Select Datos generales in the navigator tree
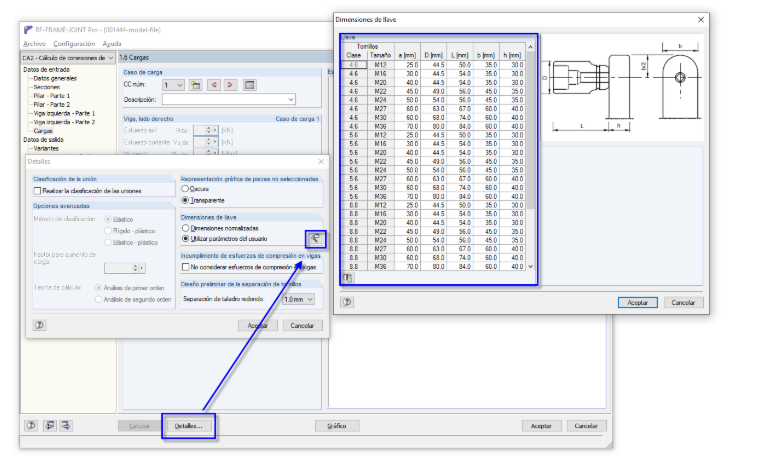Viewport: 760px width, 456px height. (55, 78)
